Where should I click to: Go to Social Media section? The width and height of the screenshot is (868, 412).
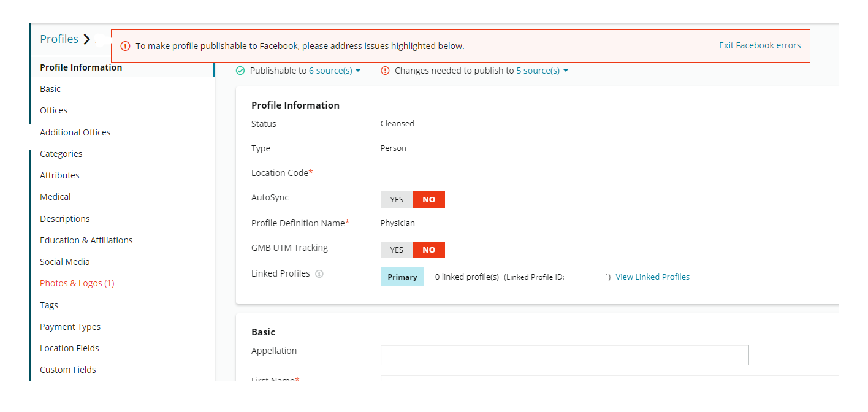(x=65, y=262)
